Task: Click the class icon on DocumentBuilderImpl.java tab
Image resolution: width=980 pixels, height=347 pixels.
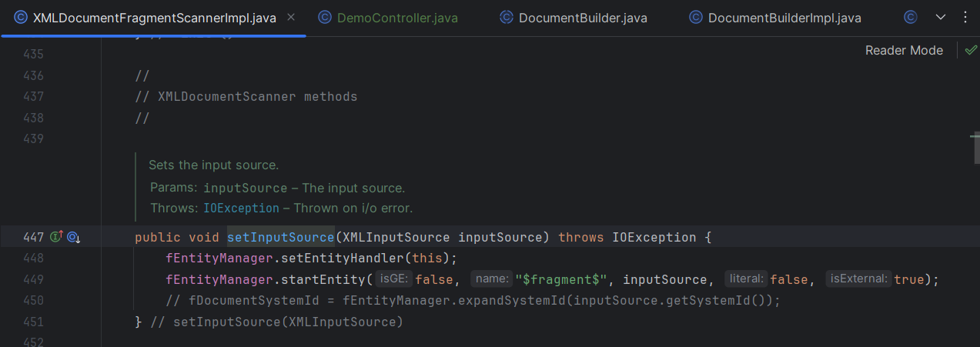Action: coord(696,17)
